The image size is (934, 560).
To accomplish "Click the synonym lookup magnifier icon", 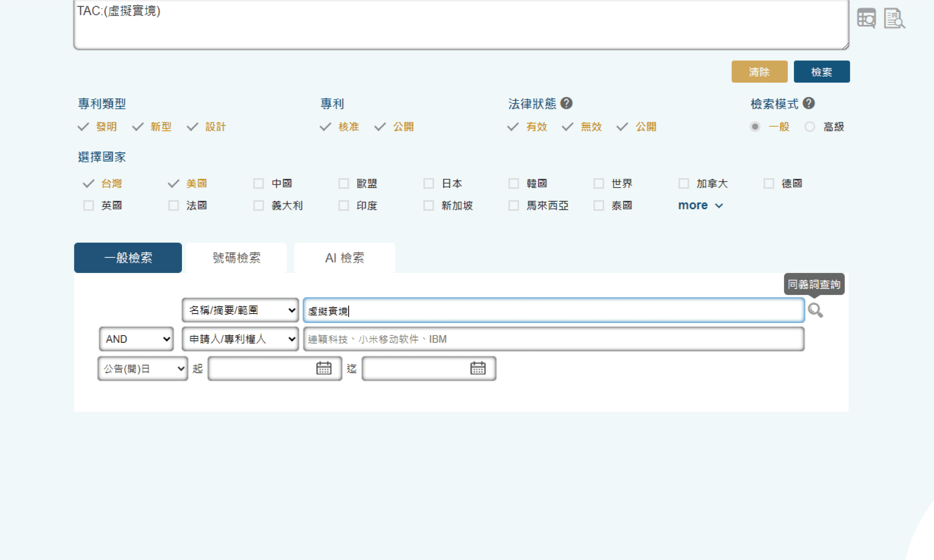I will point(815,310).
